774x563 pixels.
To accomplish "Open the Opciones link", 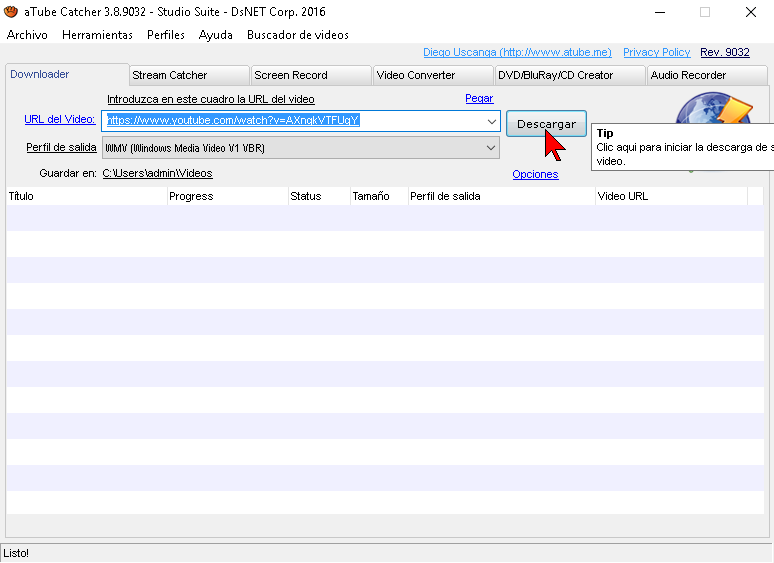I will 535,174.
